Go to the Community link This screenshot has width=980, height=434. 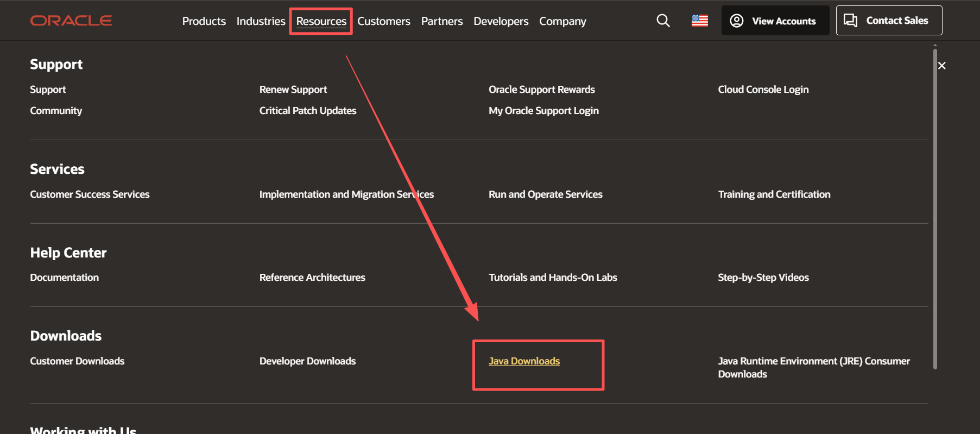(x=56, y=111)
